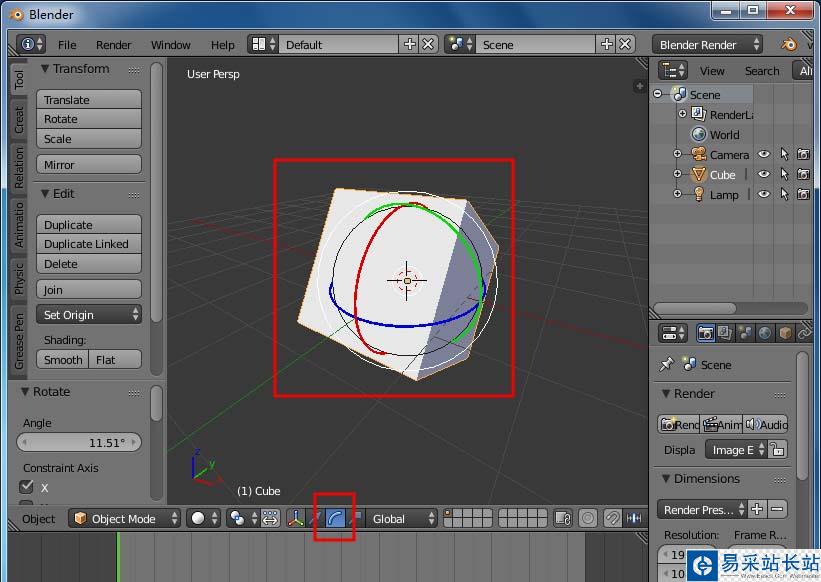
Task: Click the Smooth shading button
Action: [63, 360]
